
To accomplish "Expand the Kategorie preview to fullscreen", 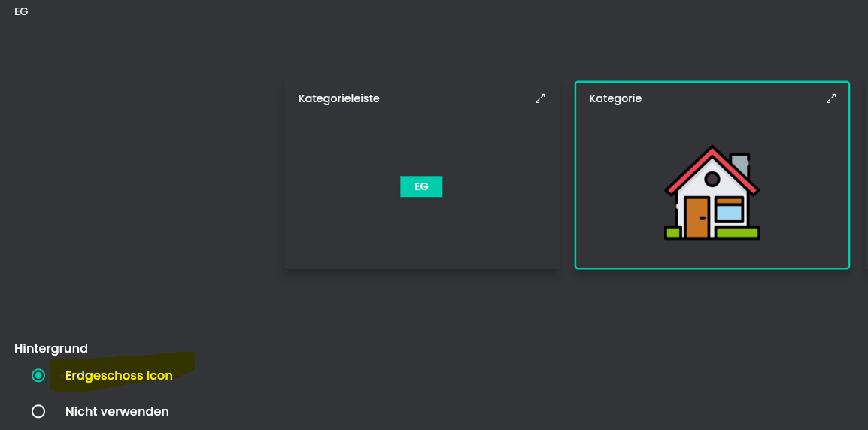I will 830,98.
